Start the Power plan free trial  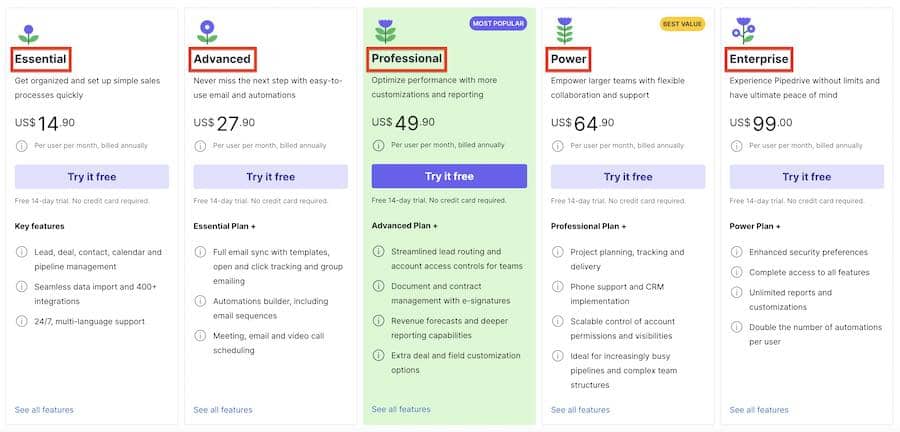(628, 177)
